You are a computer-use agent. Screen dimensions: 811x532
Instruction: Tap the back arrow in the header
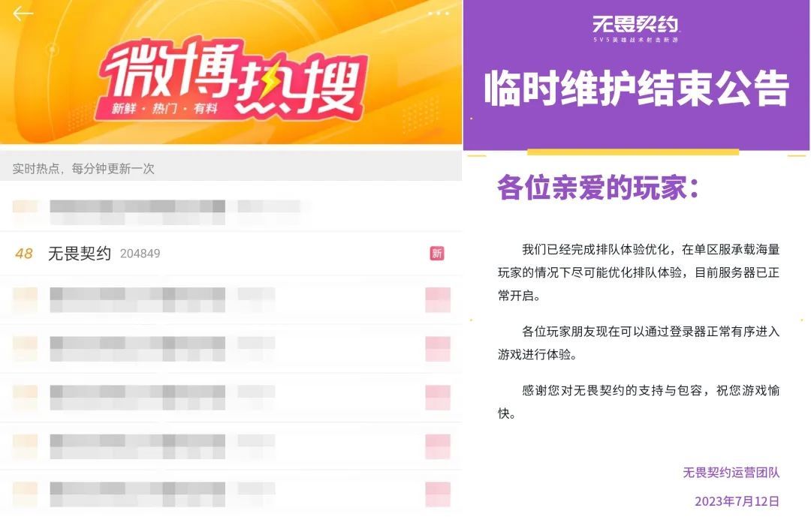[x=23, y=14]
